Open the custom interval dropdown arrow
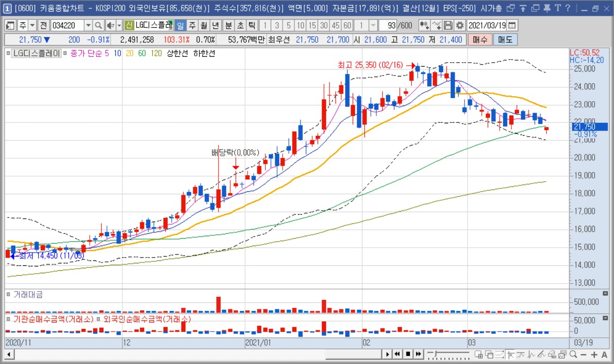This screenshot has height=364, width=614. click(373, 25)
